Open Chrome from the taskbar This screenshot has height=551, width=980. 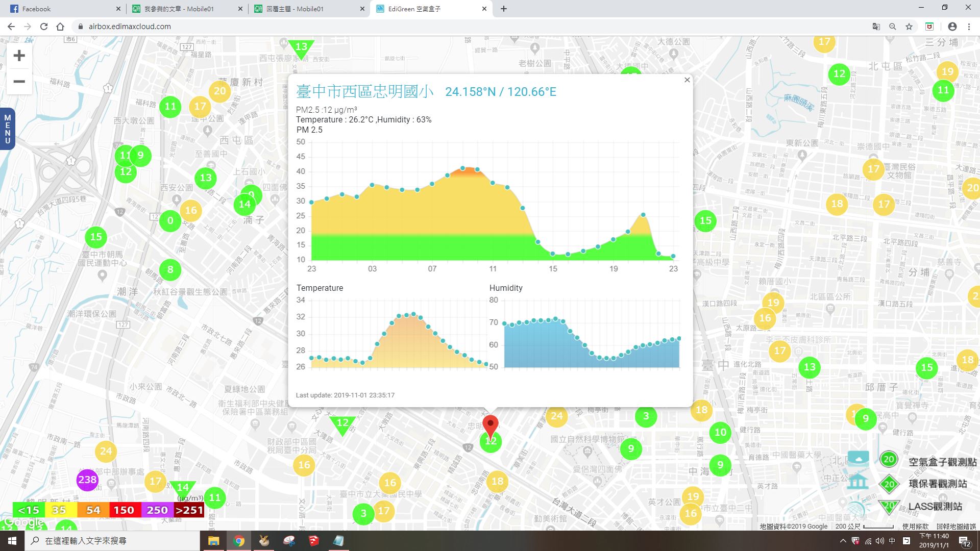click(239, 541)
